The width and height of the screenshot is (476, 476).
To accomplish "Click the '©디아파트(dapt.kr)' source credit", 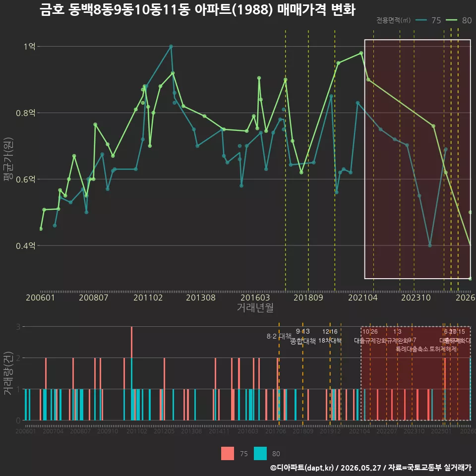I will pyautogui.click(x=302, y=468).
